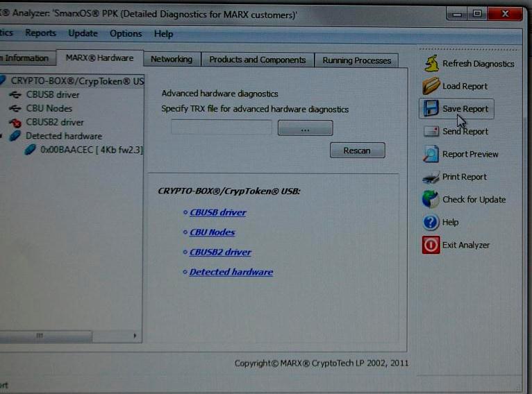Click the Save Report floppy disk icon

pos(431,108)
